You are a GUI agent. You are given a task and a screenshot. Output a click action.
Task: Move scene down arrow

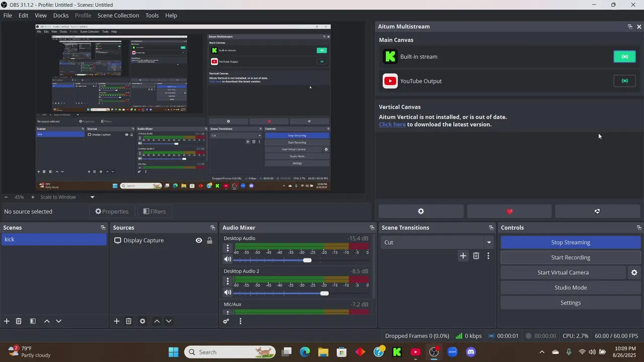(x=59, y=321)
